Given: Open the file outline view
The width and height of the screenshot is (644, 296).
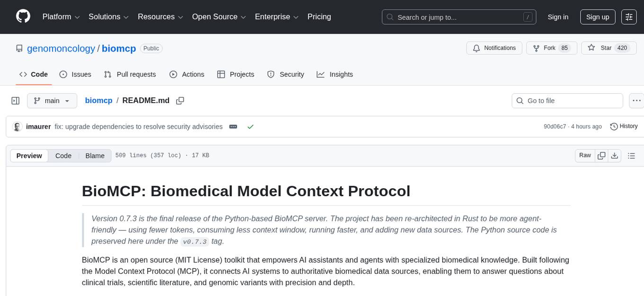Looking at the screenshot, I should (x=632, y=155).
